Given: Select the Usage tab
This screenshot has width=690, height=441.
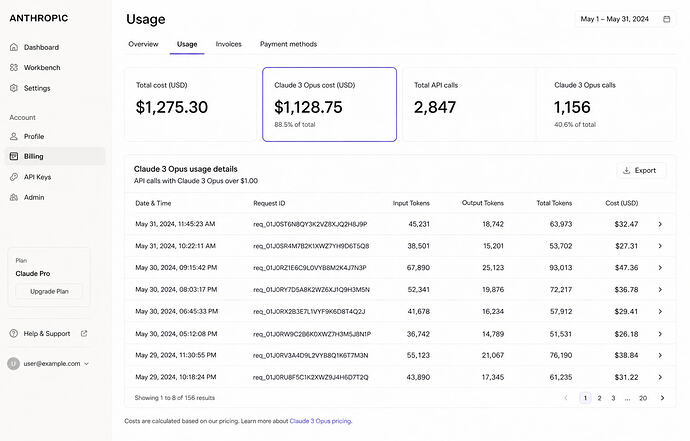Looking at the screenshot, I should coord(187,44).
